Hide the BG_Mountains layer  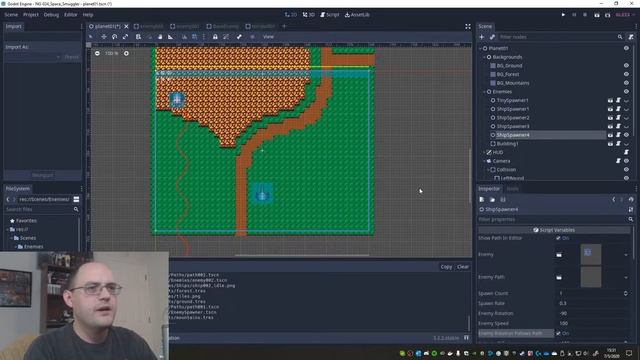click(x=626, y=83)
